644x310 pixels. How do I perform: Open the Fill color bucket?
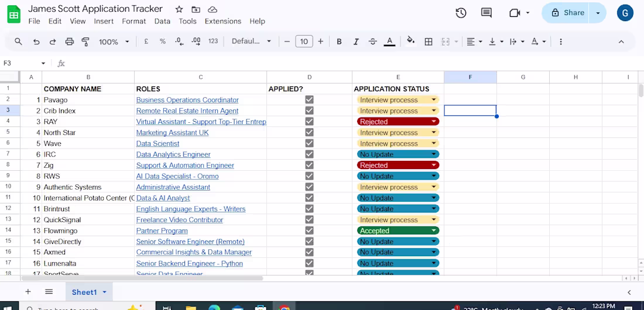(410, 40)
